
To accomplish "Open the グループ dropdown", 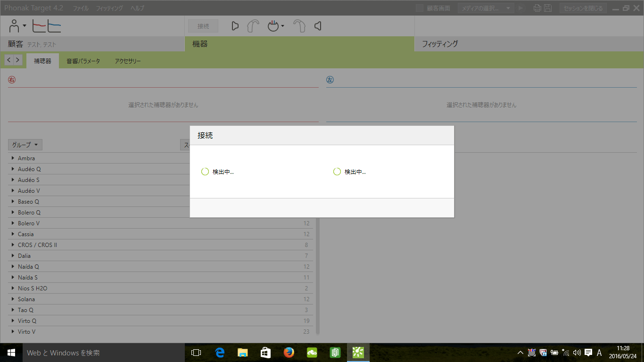I will [25, 145].
